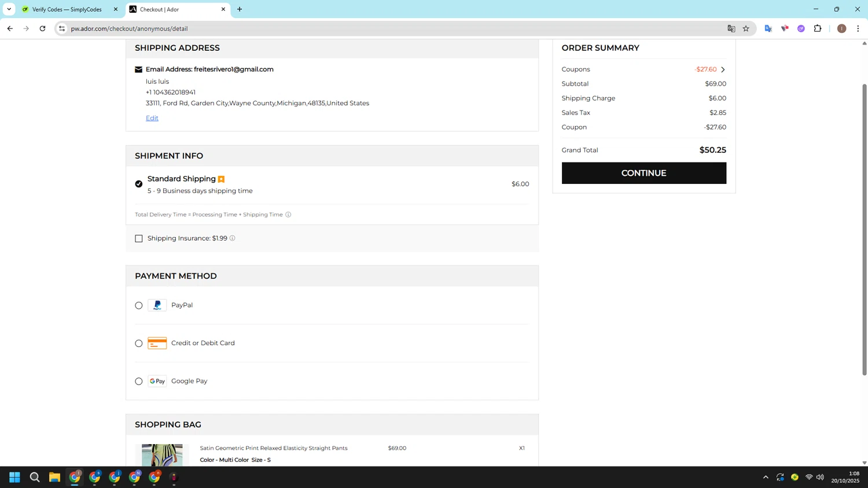Viewport: 868px width, 488px height.
Task: Click the email envelope icon
Action: coord(138,69)
